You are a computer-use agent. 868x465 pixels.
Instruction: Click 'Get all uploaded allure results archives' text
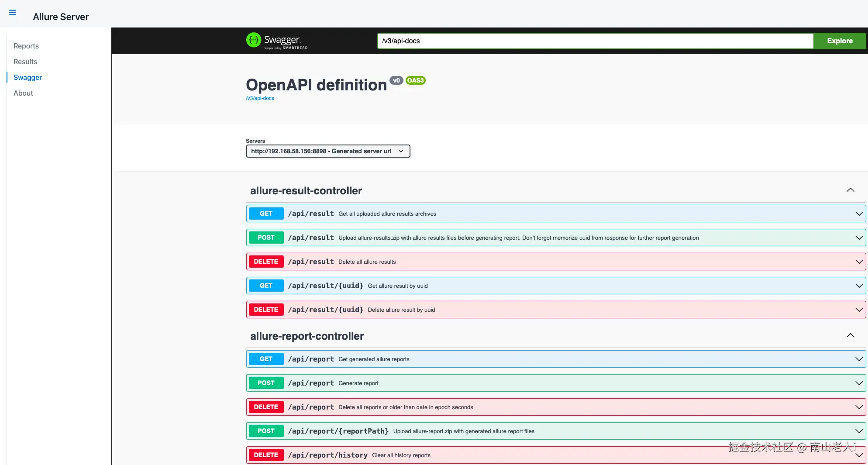[387, 214]
